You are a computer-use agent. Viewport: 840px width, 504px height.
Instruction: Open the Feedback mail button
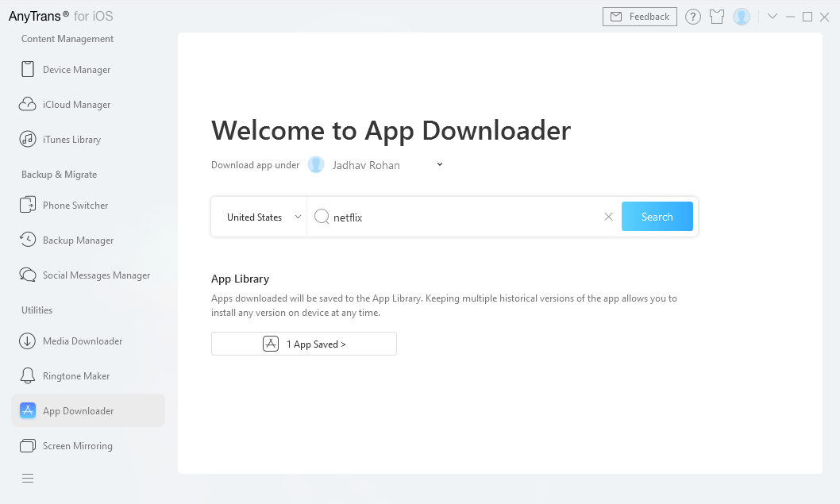point(639,17)
